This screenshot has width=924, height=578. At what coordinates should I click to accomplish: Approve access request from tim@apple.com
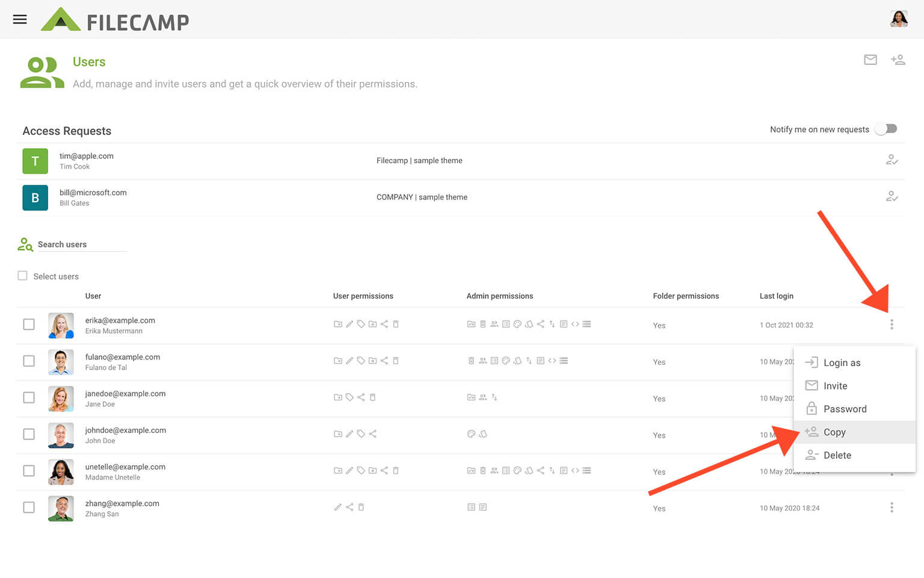point(892,160)
